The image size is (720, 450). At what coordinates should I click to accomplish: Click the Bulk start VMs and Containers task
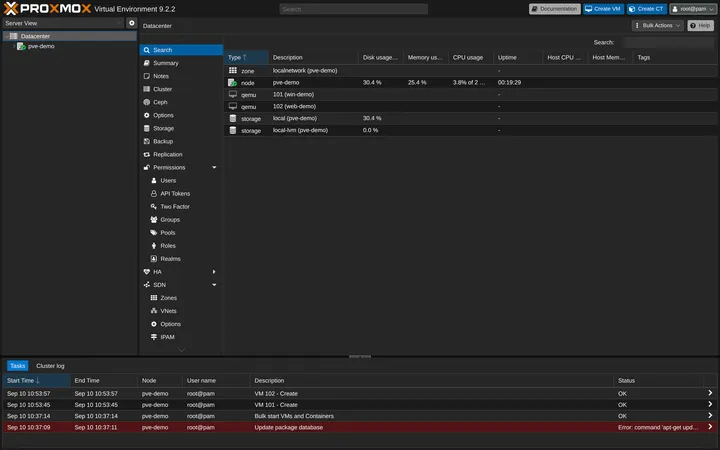coord(360,416)
